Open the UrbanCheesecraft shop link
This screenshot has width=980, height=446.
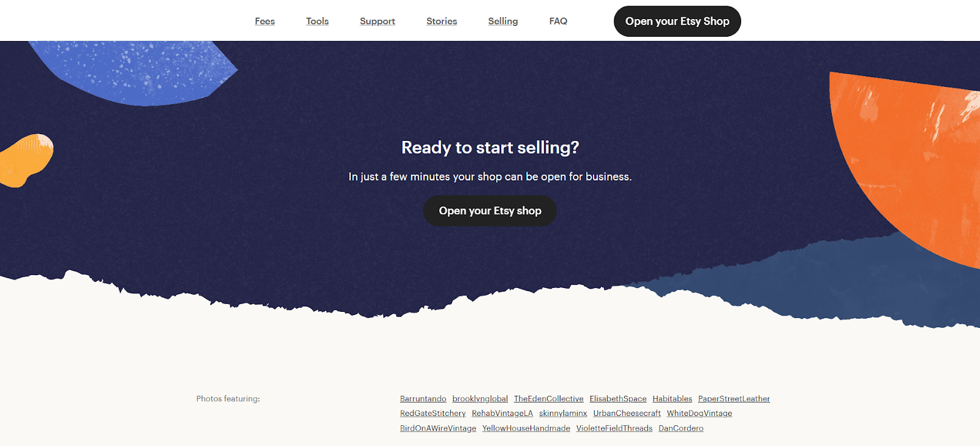627,414
